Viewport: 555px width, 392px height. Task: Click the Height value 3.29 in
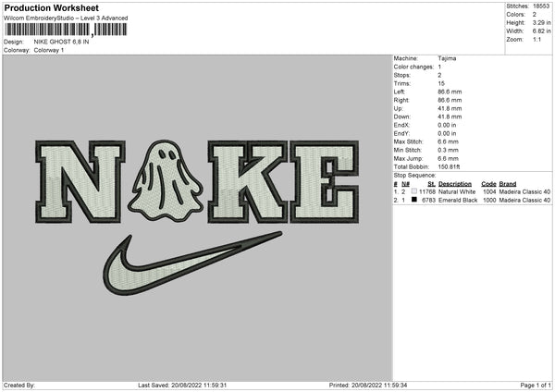[541, 22]
